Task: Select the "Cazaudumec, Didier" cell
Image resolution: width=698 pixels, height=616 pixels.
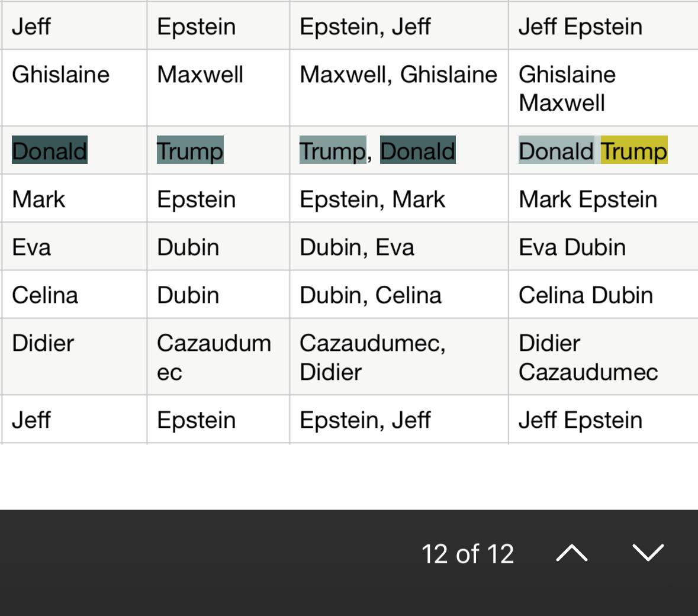Action: pos(372,357)
